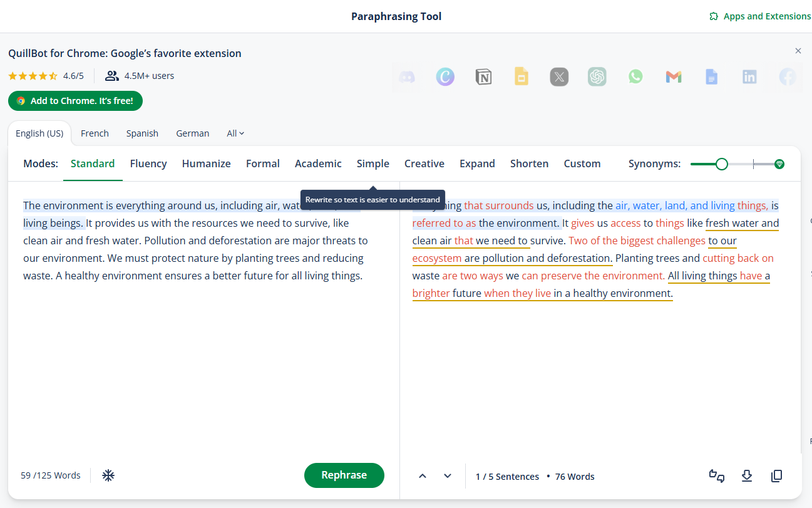
Task: Click "when they live" in output
Action: pos(517,293)
